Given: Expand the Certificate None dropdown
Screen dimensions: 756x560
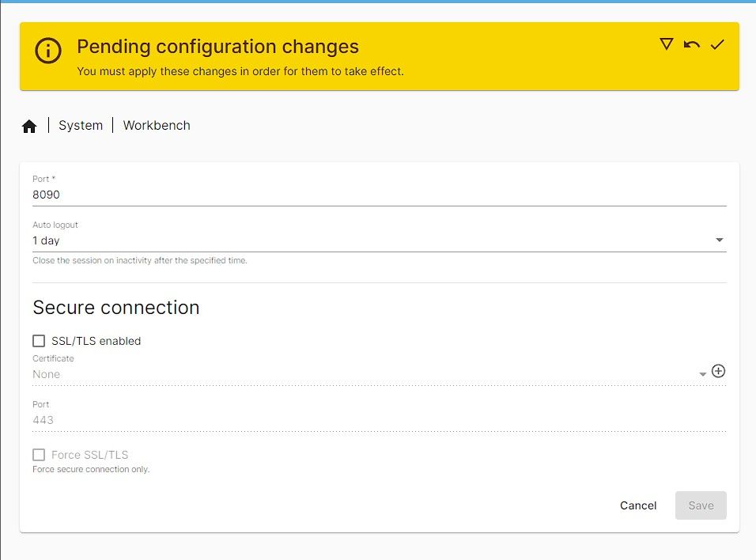Looking at the screenshot, I should (702, 373).
